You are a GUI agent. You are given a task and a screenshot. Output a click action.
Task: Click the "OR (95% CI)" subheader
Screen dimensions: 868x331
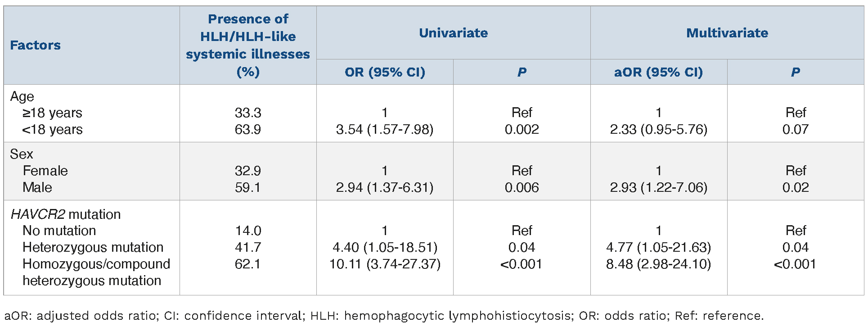[385, 72]
